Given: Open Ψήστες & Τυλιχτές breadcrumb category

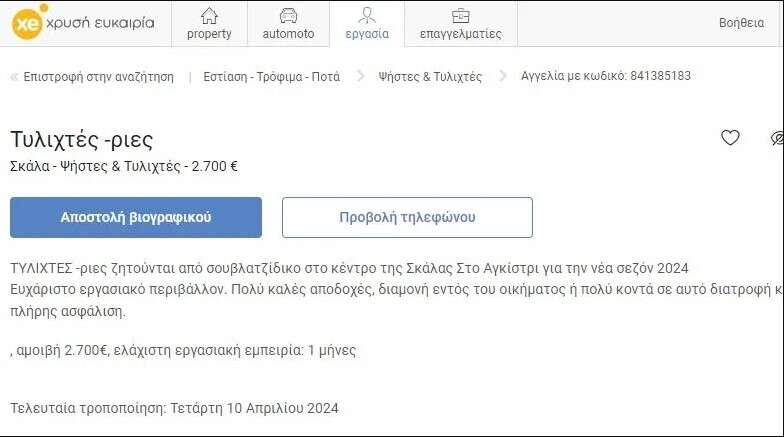Looking at the screenshot, I should click(x=430, y=77).
